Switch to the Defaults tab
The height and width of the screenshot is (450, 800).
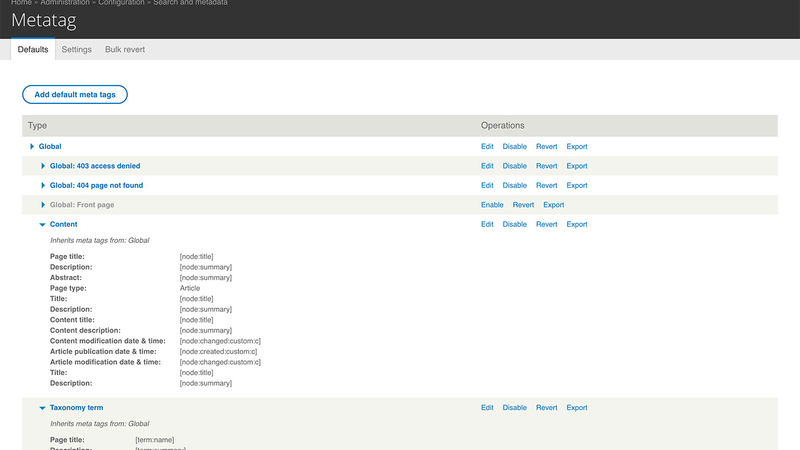coord(33,49)
